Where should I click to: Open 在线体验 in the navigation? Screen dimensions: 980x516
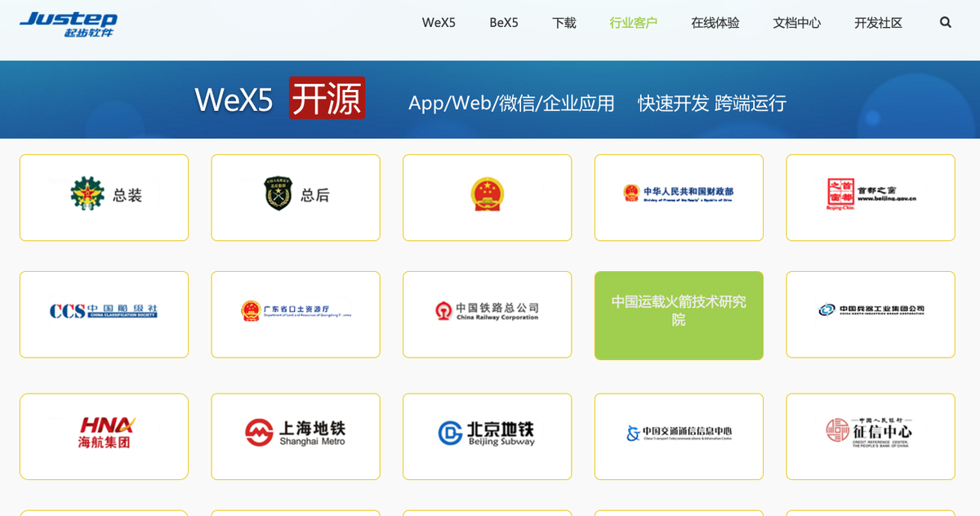point(715,23)
